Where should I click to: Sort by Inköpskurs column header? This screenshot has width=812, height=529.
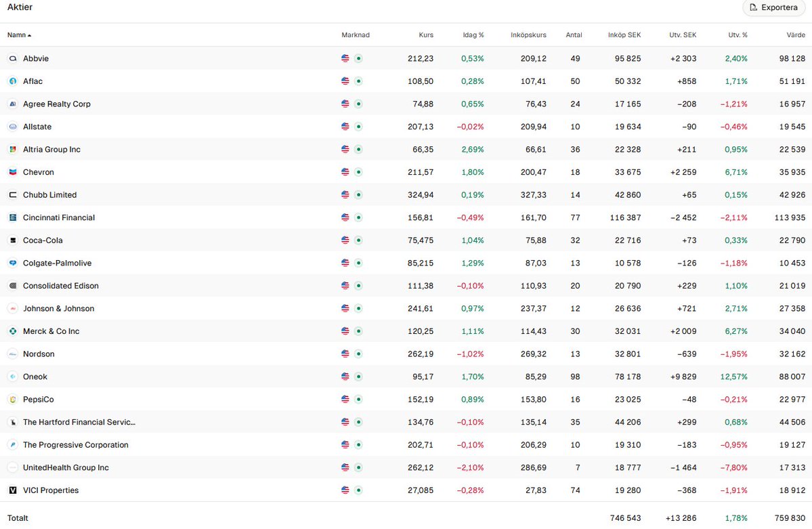click(x=528, y=35)
